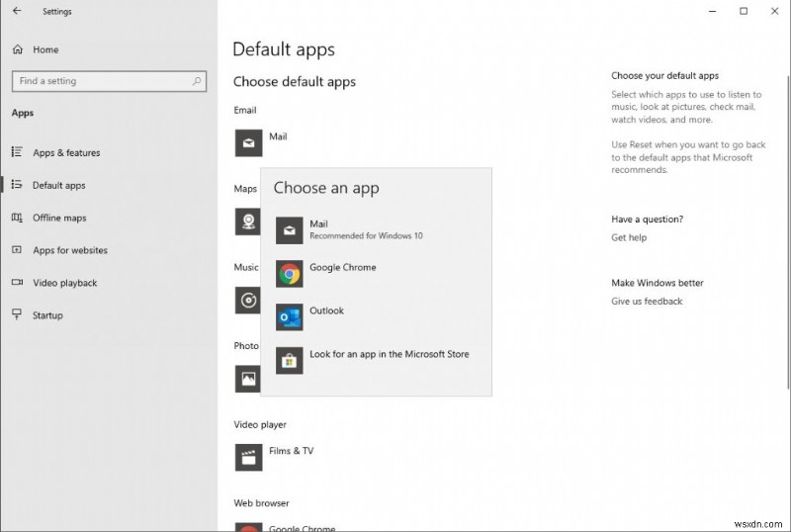Screen dimensions: 791x532
Task: Select Outlook as email app
Action: [x=376, y=317]
